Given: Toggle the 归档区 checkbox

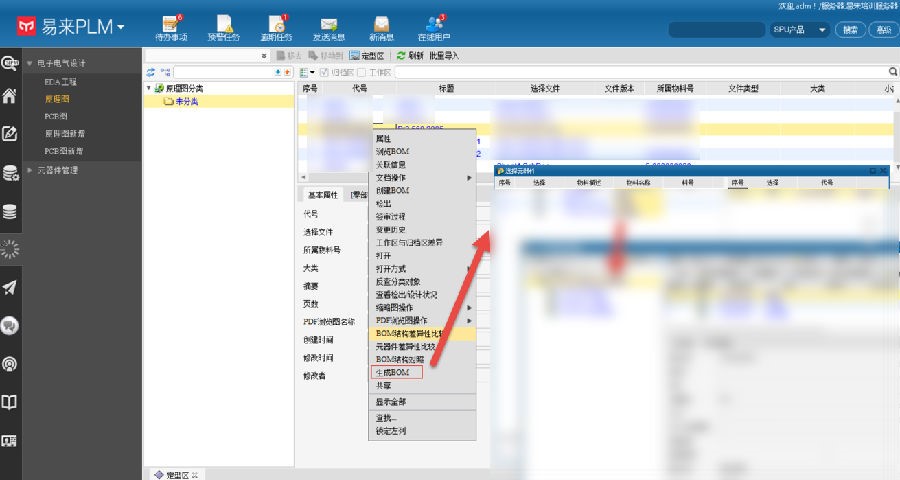Looking at the screenshot, I should pos(323,73).
